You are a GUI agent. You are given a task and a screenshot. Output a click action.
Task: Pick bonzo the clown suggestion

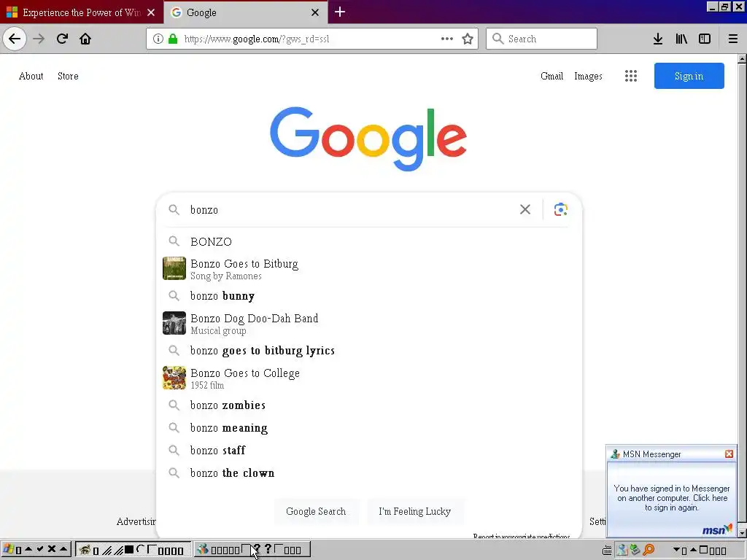click(x=368, y=472)
